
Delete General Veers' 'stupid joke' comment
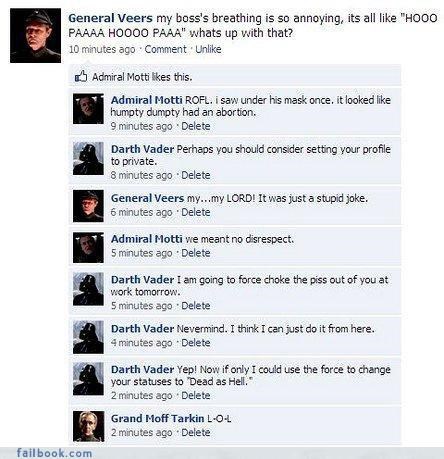[x=196, y=212]
